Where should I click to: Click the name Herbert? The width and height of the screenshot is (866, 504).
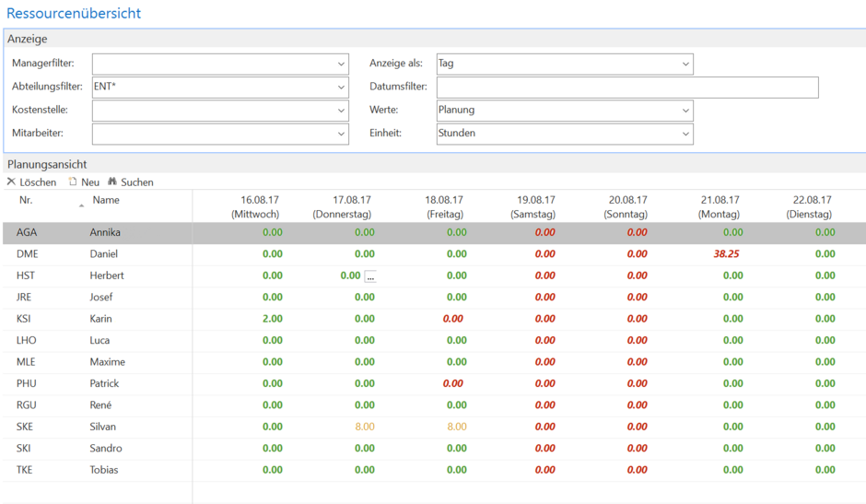pyautogui.click(x=107, y=275)
